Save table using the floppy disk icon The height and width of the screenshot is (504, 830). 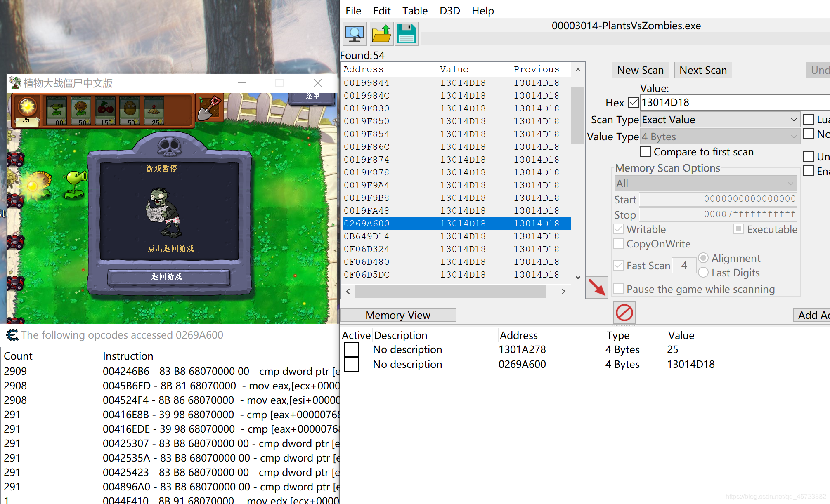[x=407, y=34]
